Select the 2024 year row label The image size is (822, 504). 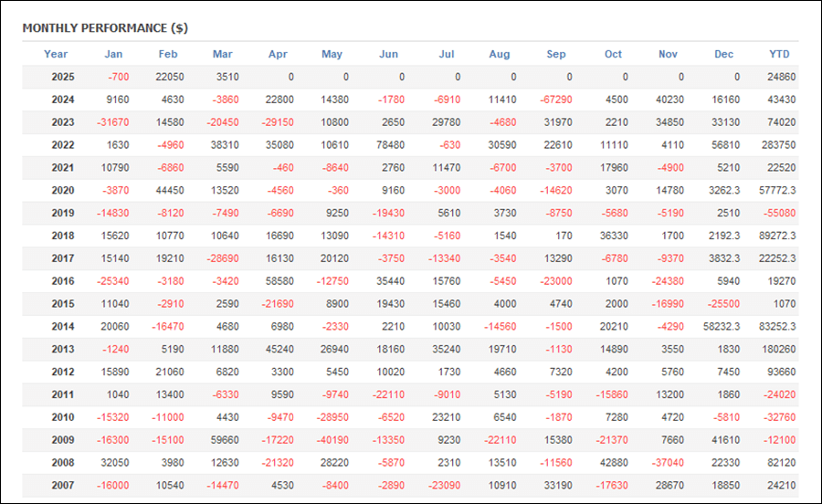63,100
